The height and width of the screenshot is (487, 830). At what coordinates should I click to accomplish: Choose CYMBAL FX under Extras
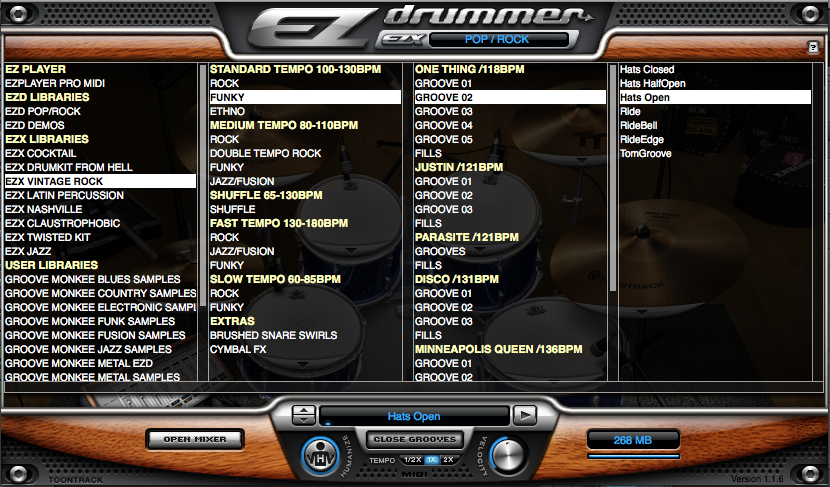coord(305,349)
